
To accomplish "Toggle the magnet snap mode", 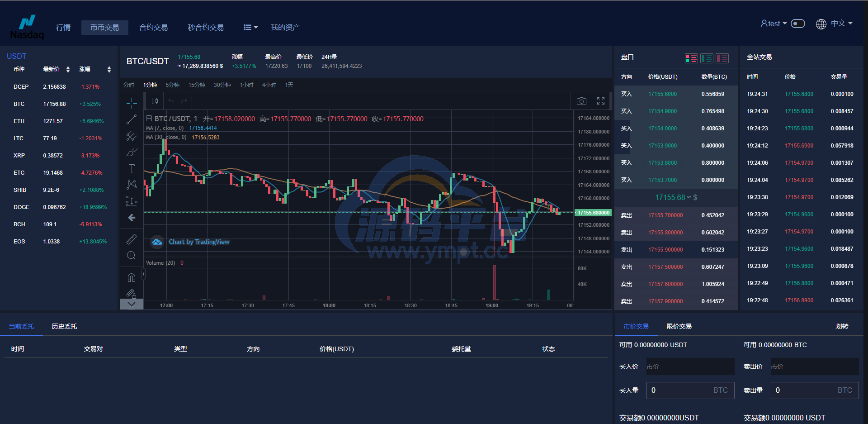I will tap(132, 277).
